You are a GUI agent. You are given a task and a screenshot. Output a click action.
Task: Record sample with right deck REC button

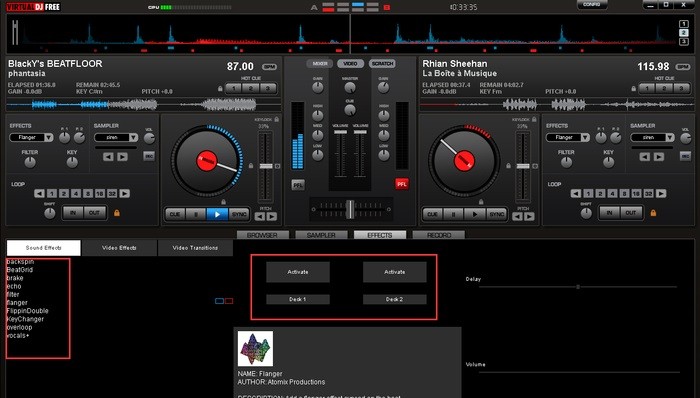point(685,156)
